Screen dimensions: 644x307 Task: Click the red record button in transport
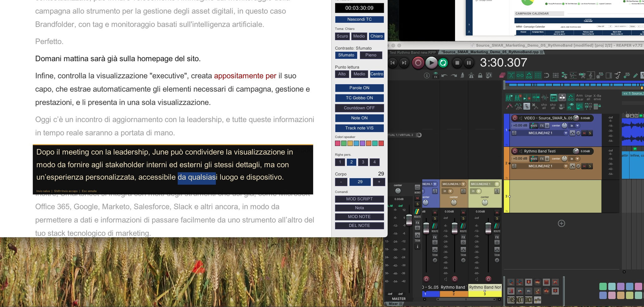[418, 63]
